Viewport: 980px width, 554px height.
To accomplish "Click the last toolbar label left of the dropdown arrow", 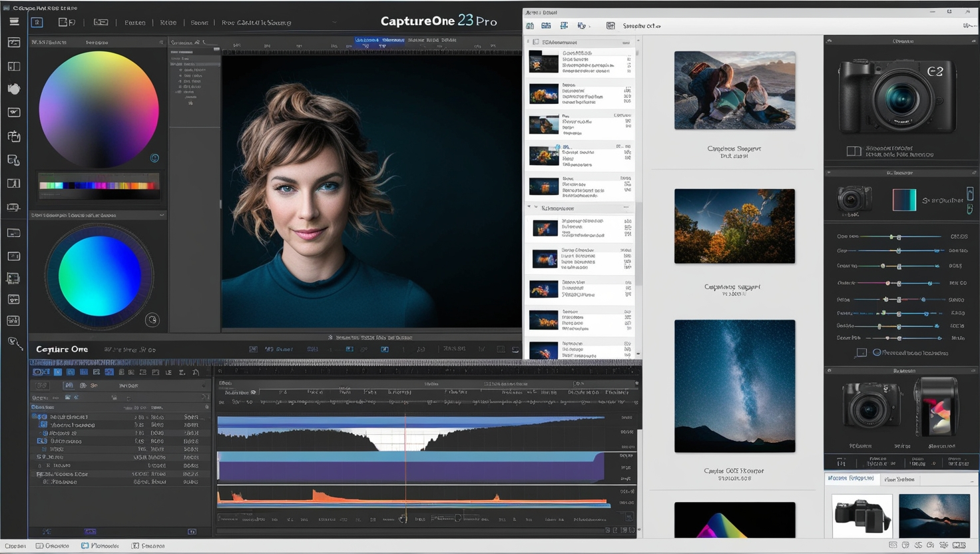I will click(x=257, y=23).
